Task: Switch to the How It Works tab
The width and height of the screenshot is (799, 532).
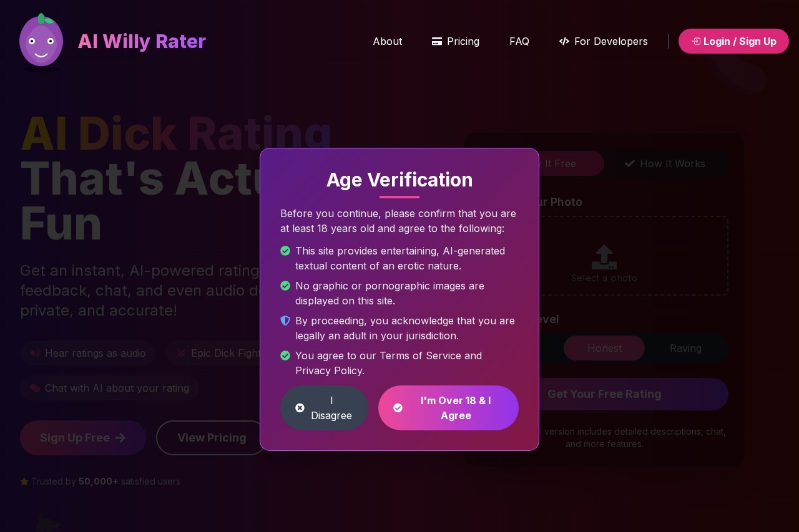Action: tap(665, 163)
